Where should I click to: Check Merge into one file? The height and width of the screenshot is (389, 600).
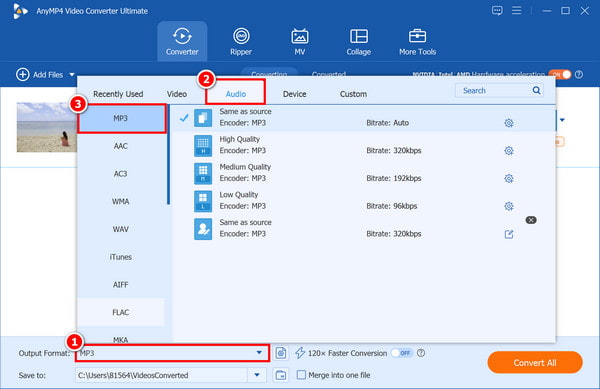click(x=302, y=374)
